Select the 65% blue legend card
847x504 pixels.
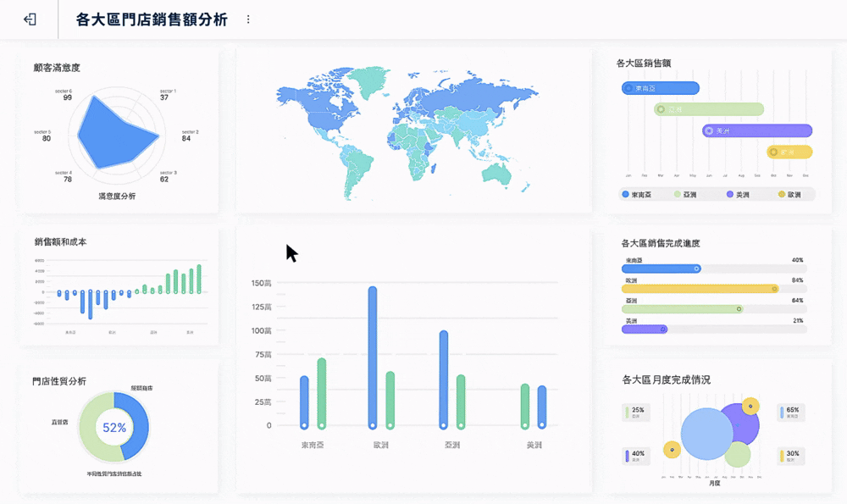(790, 413)
